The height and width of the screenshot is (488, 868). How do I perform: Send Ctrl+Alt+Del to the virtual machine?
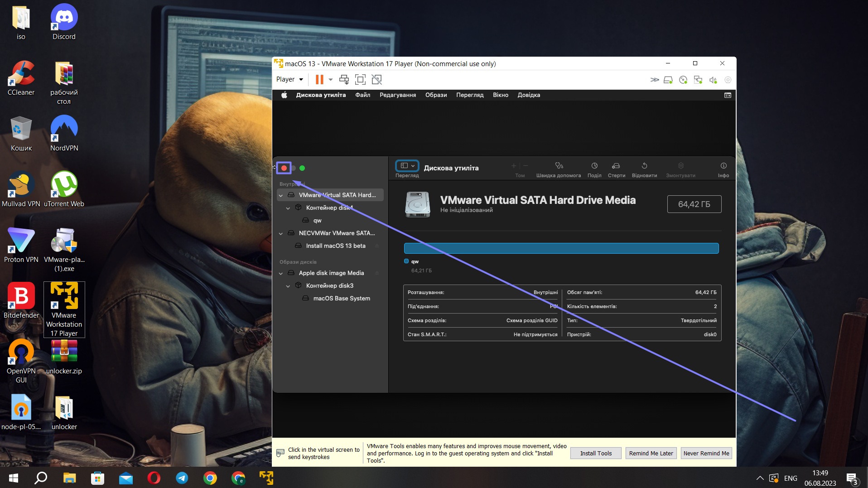(344, 80)
